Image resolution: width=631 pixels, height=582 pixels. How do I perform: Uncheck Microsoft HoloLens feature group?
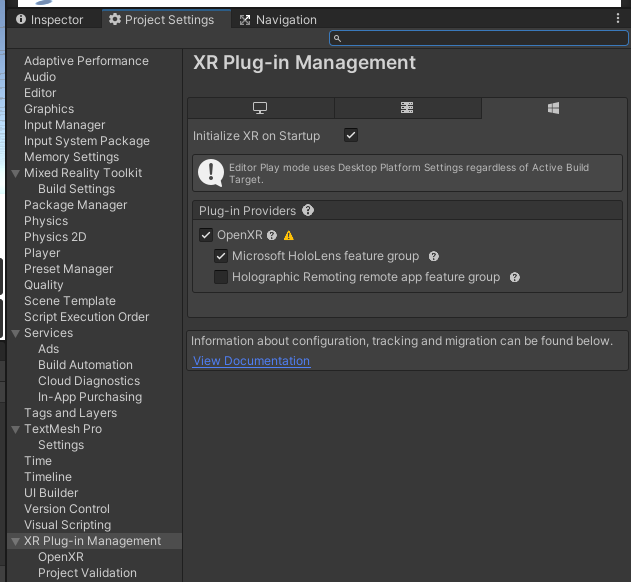tap(221, 256)
